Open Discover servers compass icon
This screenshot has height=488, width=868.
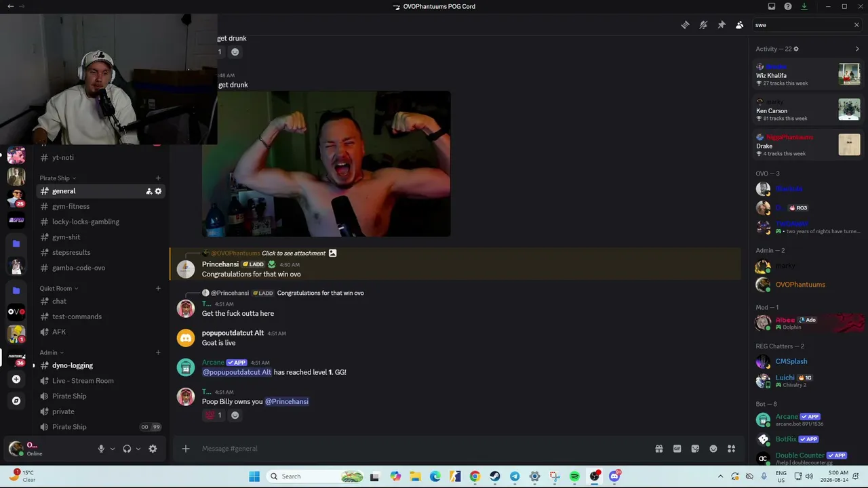click(x=16, y=401)
